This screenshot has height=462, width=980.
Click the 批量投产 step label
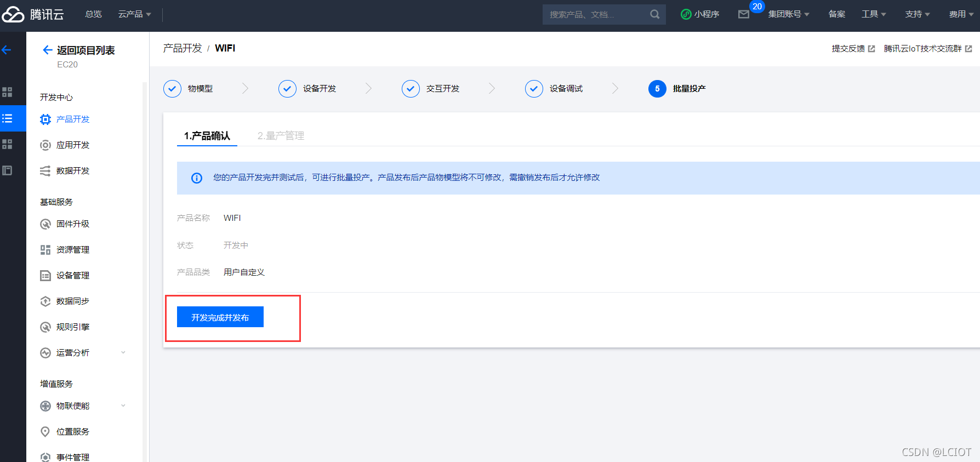(689, 89)
